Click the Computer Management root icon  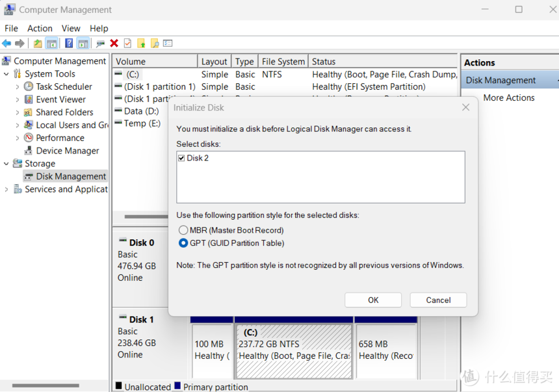(x=6, y=61)
